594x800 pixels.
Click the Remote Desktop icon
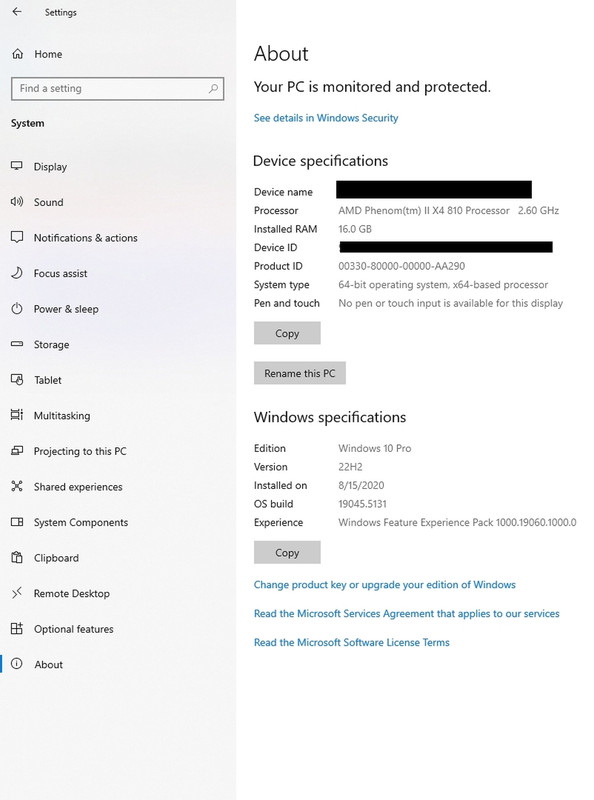pyautogui.click(x=17, y=593)
